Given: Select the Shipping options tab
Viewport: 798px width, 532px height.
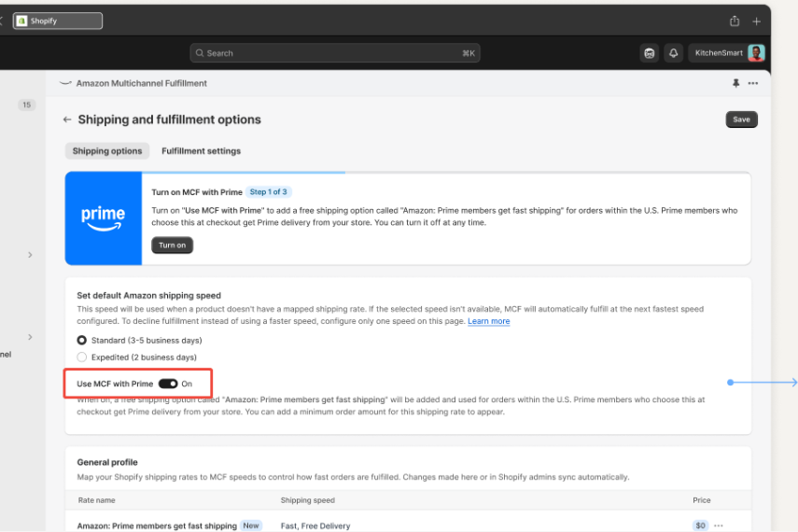Looking at the screenshot, I should pos(107,150).
